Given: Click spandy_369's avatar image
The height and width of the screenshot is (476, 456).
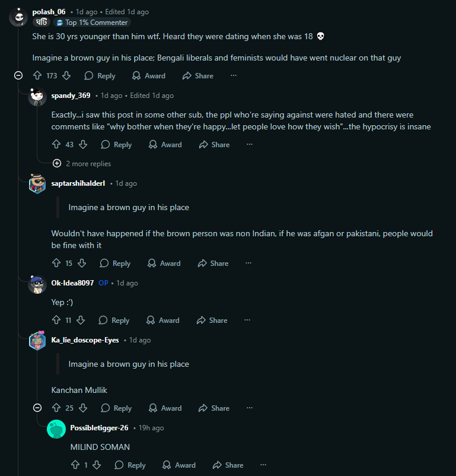Looking at the screenshot, I should 37,97.
